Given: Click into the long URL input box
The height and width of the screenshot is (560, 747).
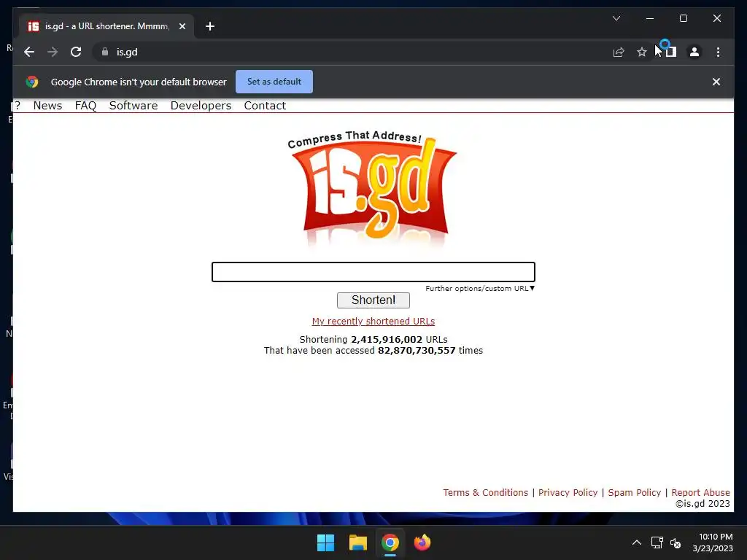Looking at the screenshot, I should [373, 272].
